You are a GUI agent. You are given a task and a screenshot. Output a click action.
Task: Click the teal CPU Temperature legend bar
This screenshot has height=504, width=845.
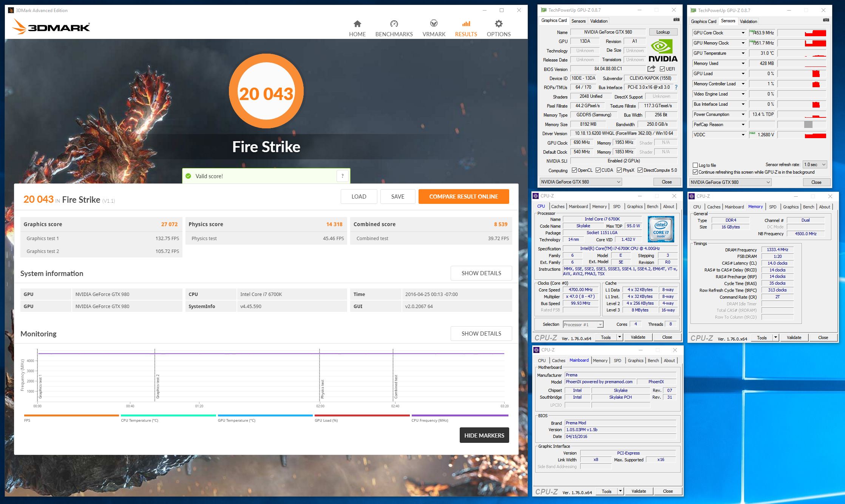(168, 415)
